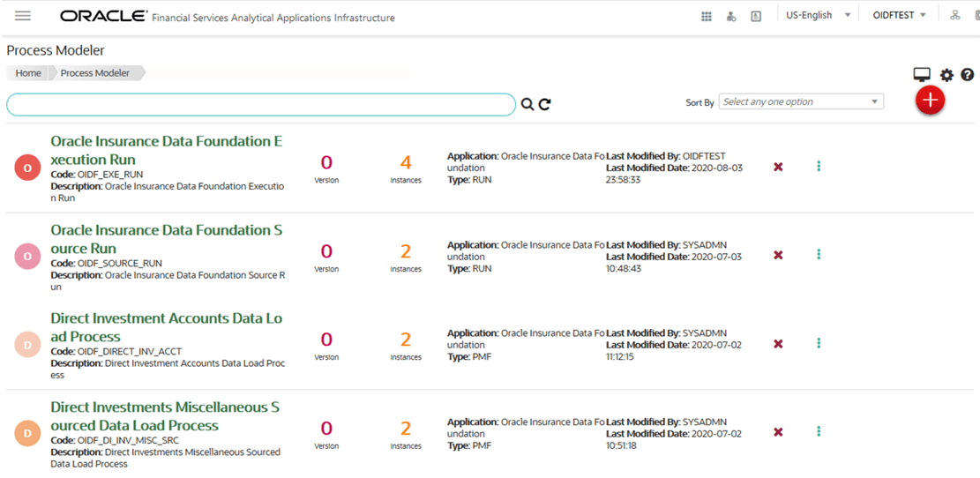Open the settings gear icon

(x=947, y=75)
